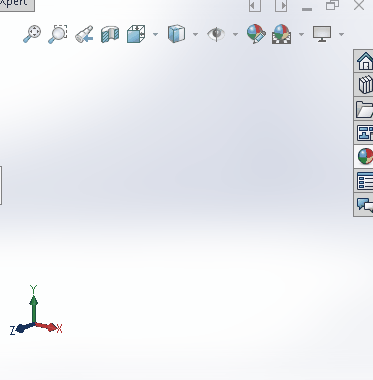
Task: Open File Explorer folder tab
Action: tap(364, 109)
